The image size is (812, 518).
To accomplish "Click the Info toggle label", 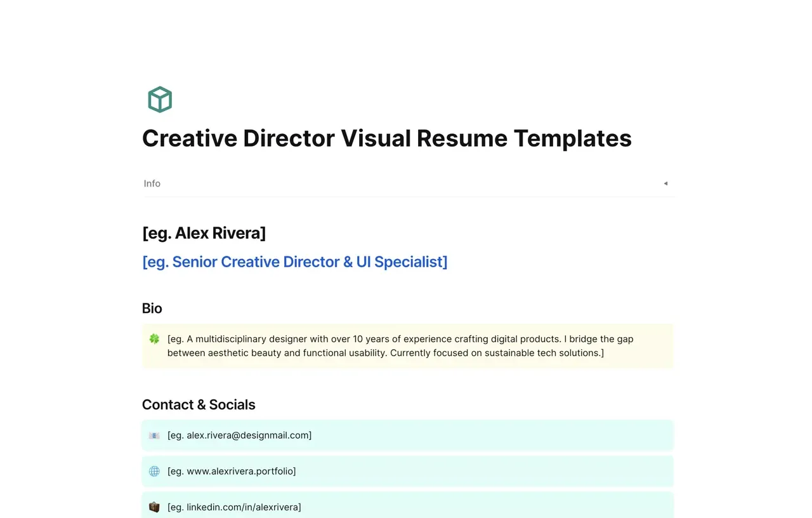I will point(152,183).
